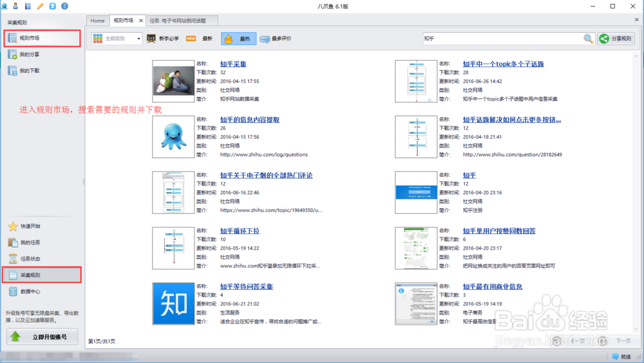
Task: Click the 分享规则 share button
Action: [616, 39]
